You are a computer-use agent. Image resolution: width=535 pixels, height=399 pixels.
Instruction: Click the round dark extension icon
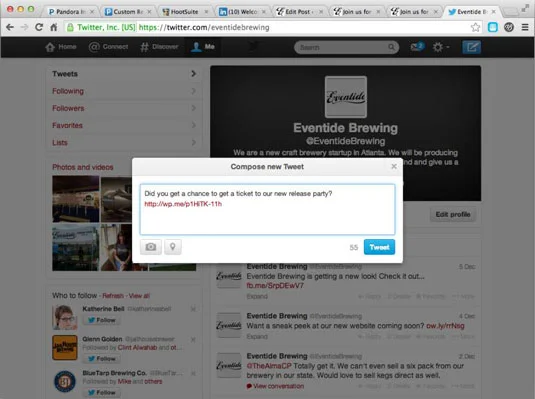click(509, 27)
